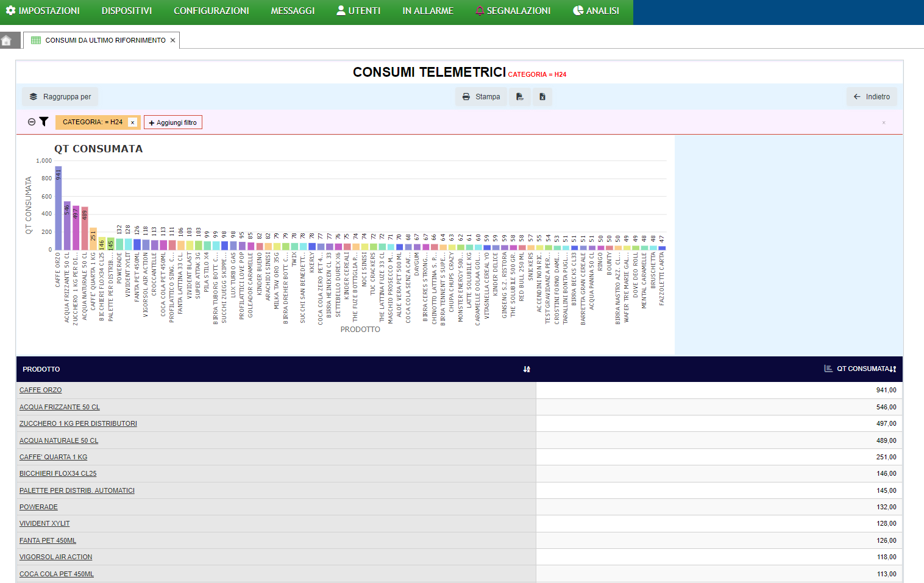Click the 489,00 quantity value
The image size is (924, 583).
(x=886, y=440)
